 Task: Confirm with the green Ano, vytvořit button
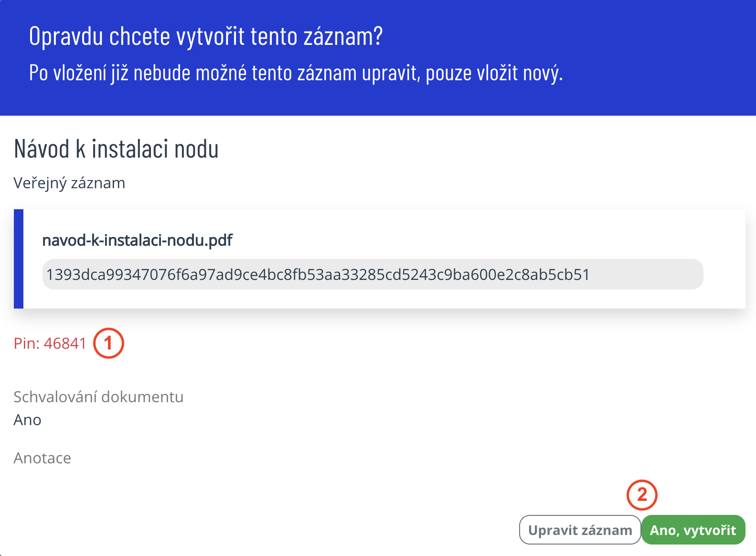tap(692, 530)
